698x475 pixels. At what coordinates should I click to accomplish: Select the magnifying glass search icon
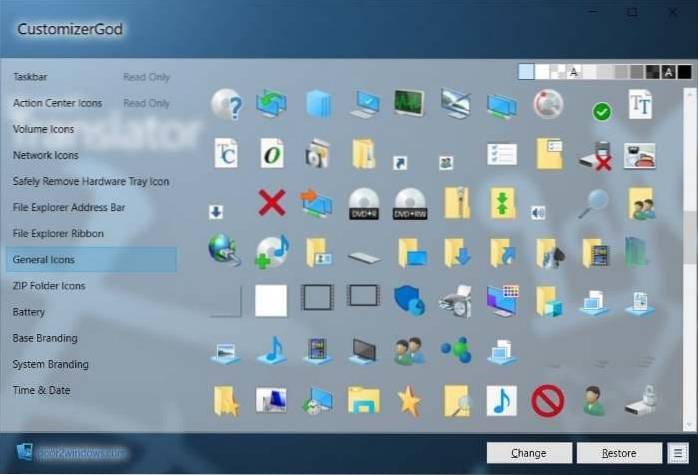(x=594, y=203)
